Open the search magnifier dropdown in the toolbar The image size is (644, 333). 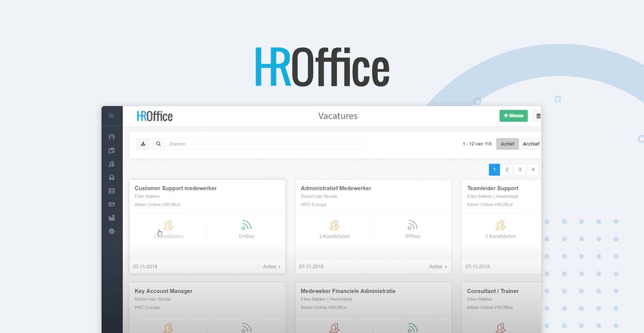[158, 143]
